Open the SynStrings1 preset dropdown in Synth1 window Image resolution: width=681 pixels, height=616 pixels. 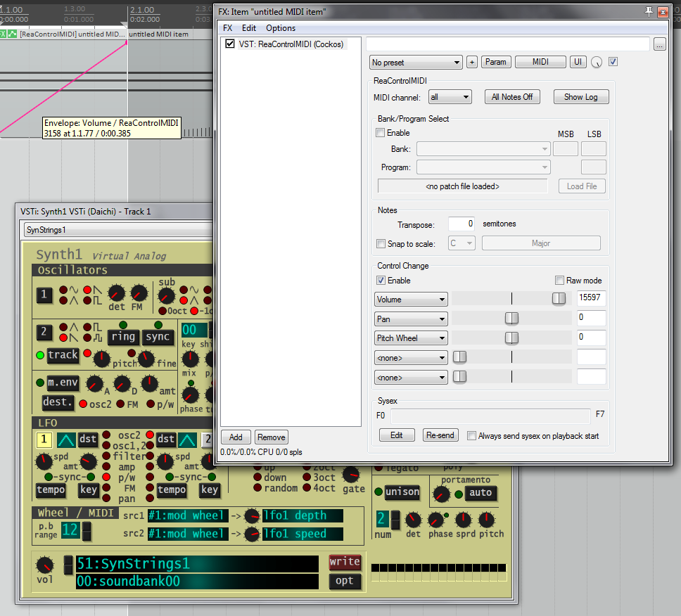pos(118,230)
